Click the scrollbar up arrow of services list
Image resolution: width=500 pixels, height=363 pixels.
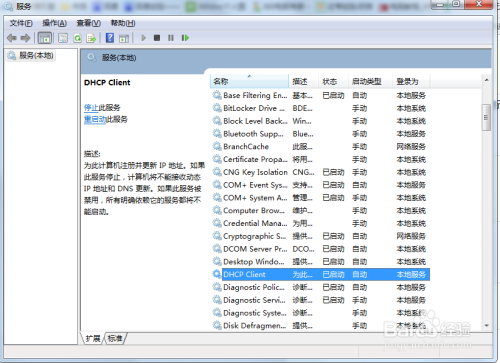click(x=486, y=80)
